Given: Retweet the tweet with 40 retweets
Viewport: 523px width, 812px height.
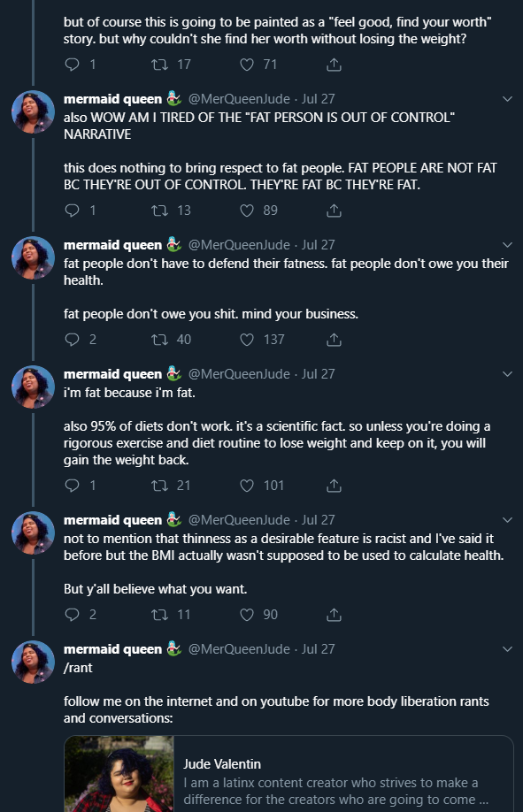Looking at the screenshot, I should (159, 340).
